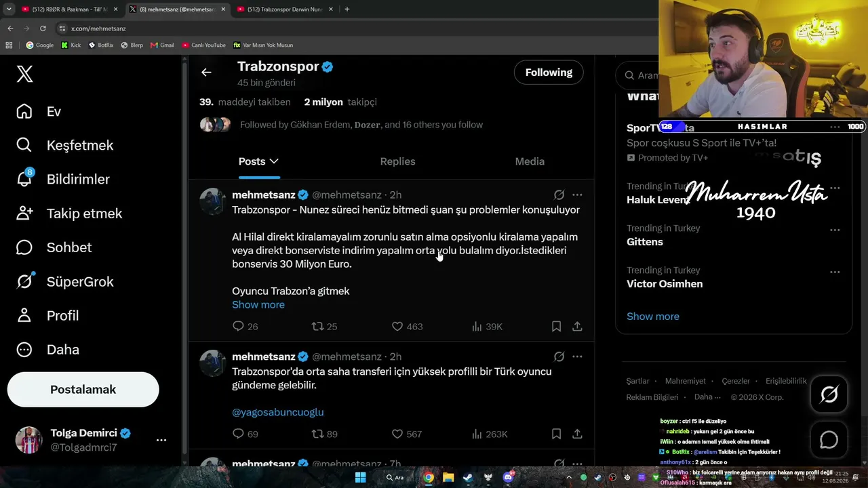The height and width of the screenshot is (488, 868).
Task: Expand the Daha menu in the sidebar
Action: tap(47, 349)
